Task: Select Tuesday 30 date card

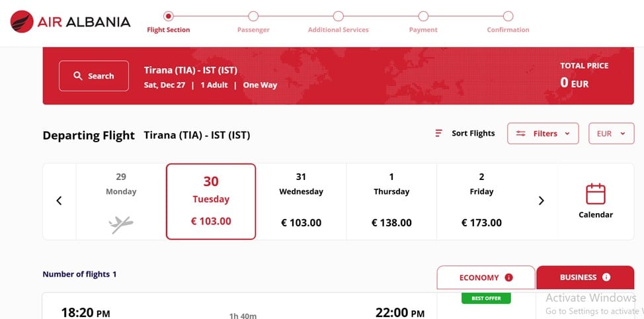Action: click(211, 201)
